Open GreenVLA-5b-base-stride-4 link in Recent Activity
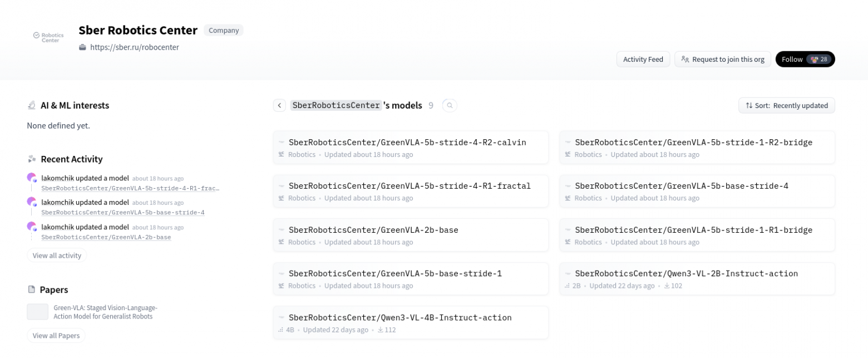Viewport: 868px width, 358px height. click(123, 213)
